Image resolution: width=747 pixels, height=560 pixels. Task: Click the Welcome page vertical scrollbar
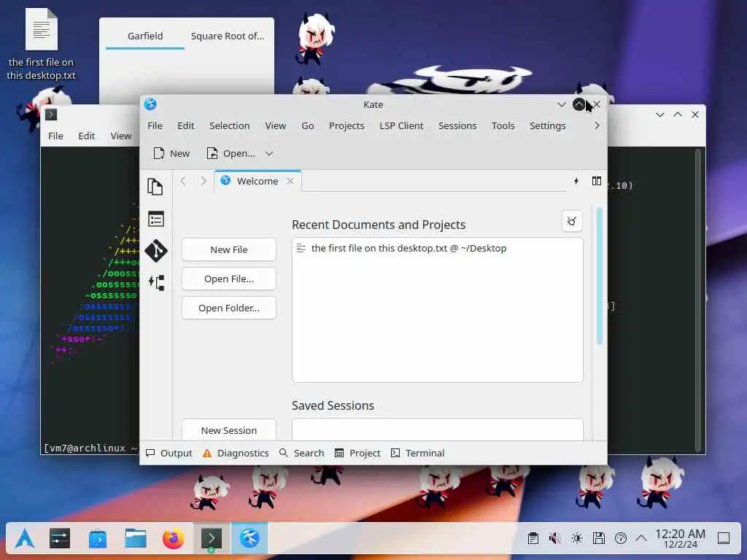pos(600,276)
